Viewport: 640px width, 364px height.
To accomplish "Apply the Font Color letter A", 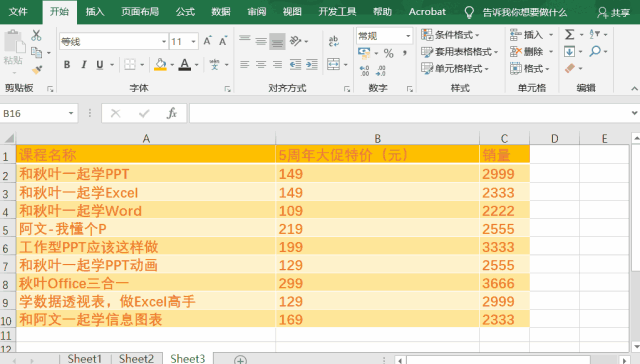I will (x=185, y=64).
